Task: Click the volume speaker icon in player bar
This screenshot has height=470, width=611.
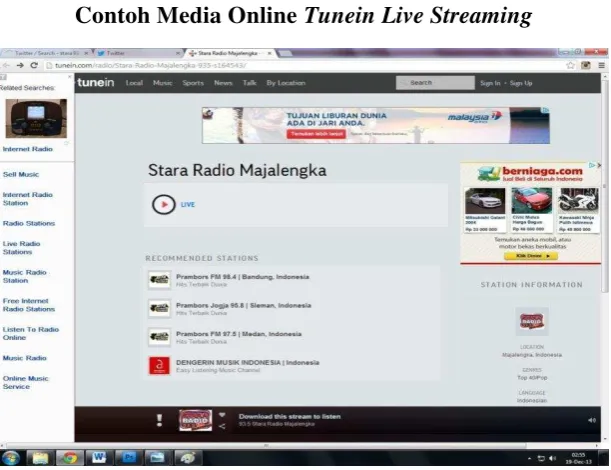Action: (592, 420)
